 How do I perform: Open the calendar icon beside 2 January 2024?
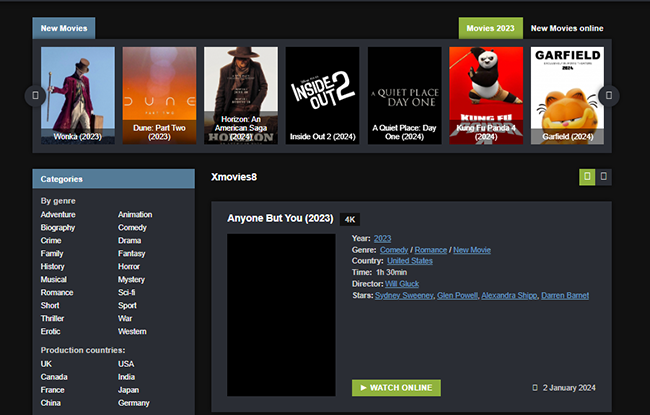[x=535, y=388]
